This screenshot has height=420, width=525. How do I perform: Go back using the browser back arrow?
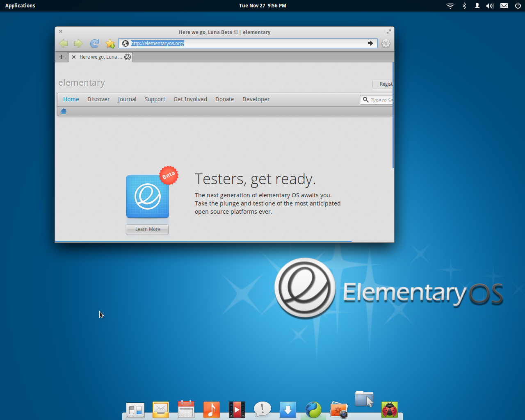pos(63,43)
